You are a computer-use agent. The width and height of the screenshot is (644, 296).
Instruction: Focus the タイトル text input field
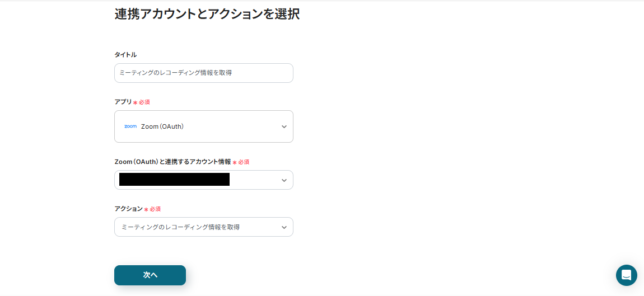pos(203,73)
